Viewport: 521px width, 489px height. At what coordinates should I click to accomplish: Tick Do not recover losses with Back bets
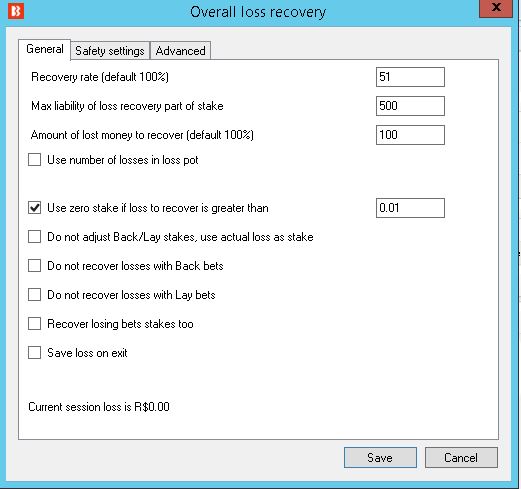click(34, 266)
